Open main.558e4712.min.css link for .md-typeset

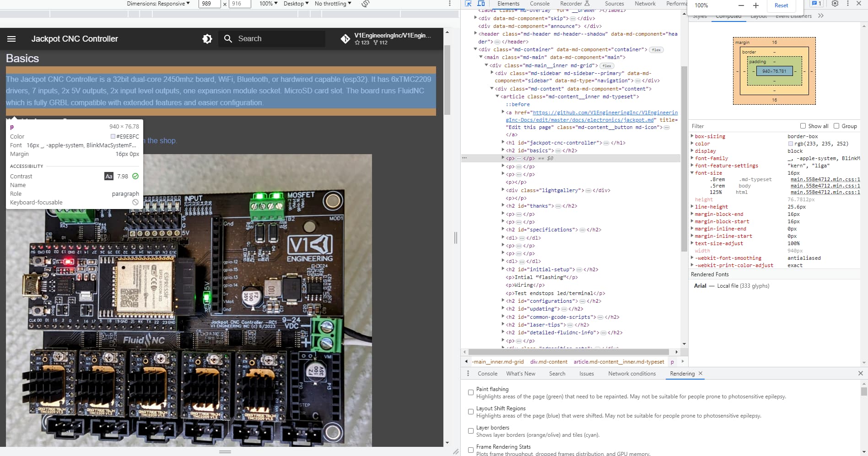(x=825, y=179)
